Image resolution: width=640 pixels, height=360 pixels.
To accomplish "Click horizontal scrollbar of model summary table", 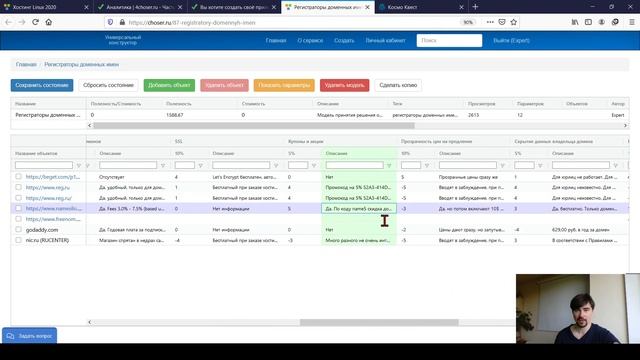I will click(x=254, y=126).
